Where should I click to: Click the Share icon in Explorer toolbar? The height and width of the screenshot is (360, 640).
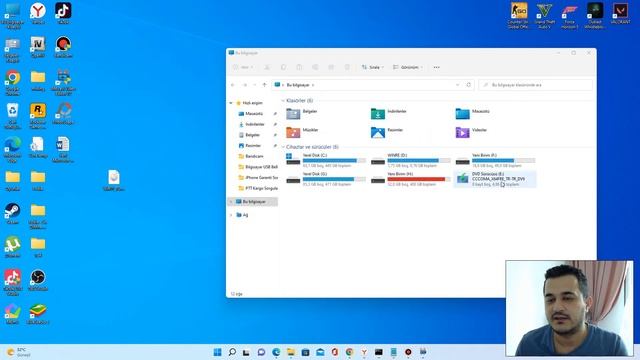coord(331,67)
